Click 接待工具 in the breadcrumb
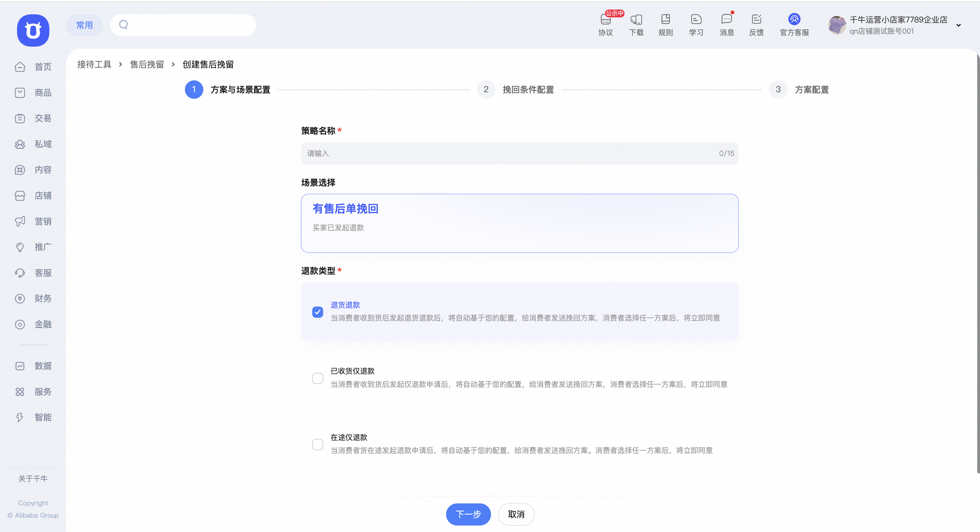This screenshot has width=980, height=532. [94, 64]
